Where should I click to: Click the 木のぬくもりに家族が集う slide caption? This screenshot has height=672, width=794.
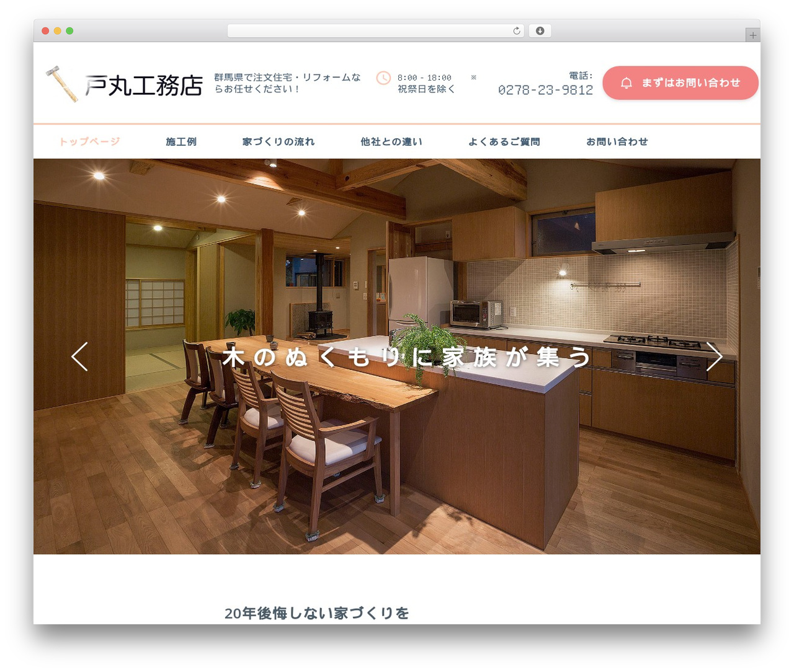click(x=407, y=358)
